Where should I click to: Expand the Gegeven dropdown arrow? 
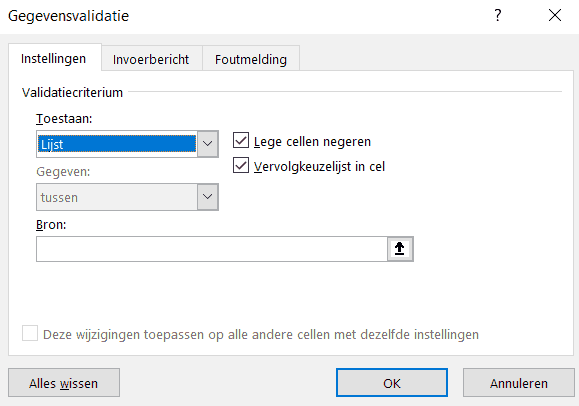[208, 197]
